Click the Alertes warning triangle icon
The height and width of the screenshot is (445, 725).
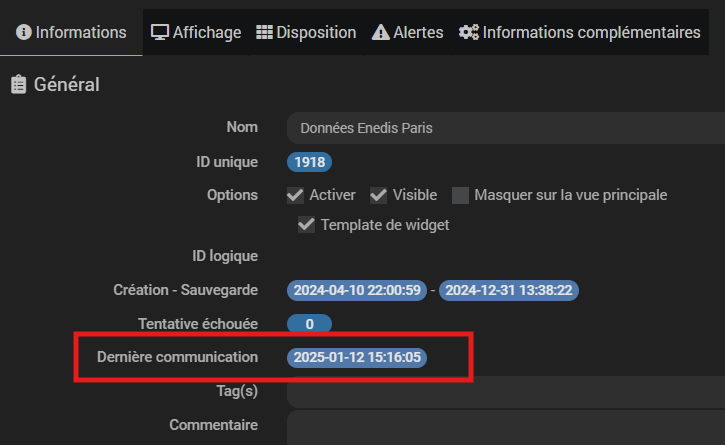tap(380, 33)
